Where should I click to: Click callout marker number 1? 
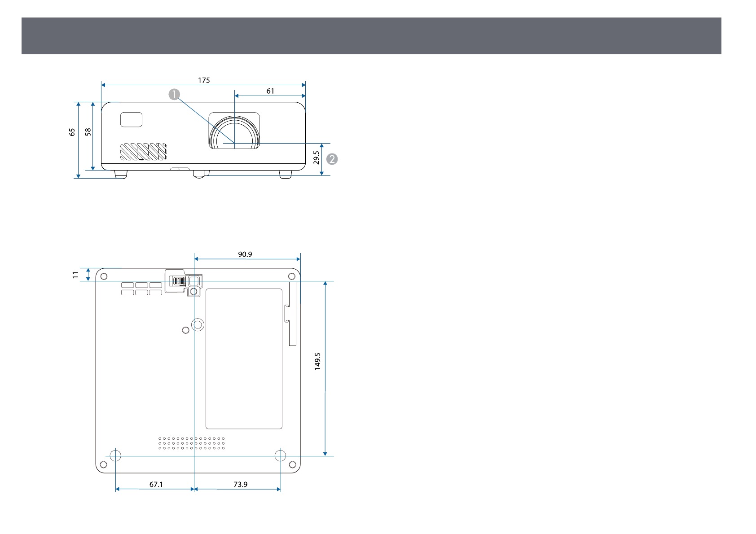(174, 94)
